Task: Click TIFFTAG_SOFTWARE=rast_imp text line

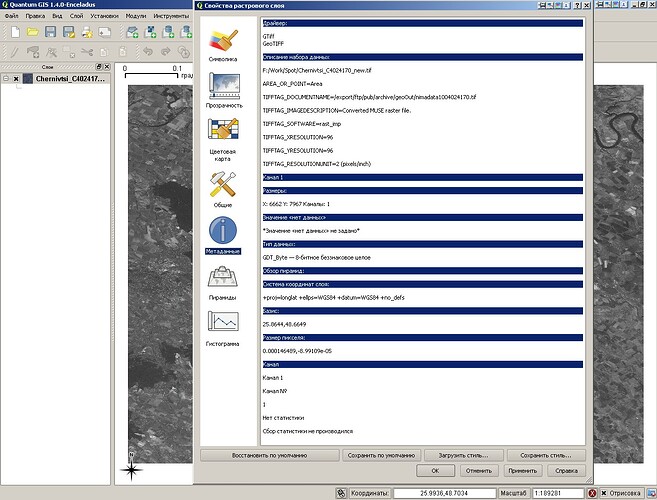Action: pyautogui.click(x=302, y=124)
